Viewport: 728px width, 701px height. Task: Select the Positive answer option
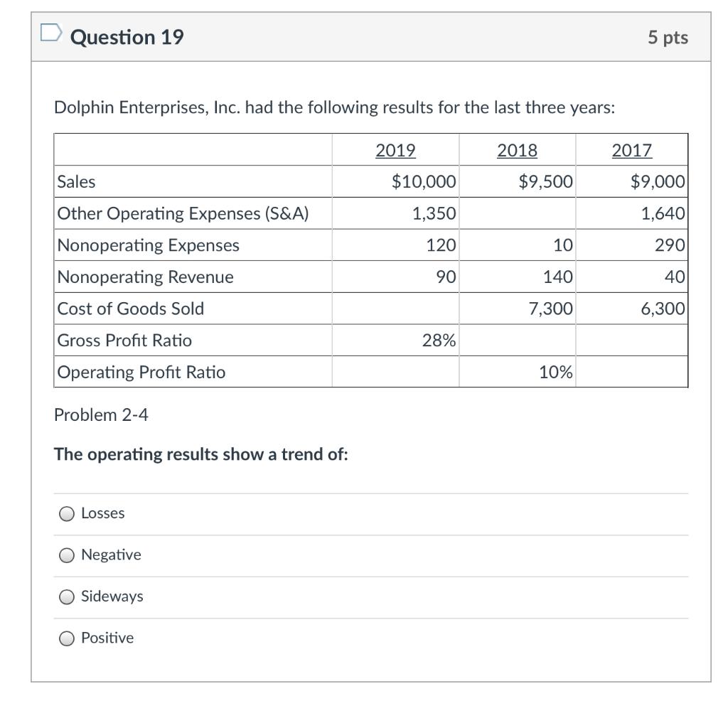click(65, 638)
